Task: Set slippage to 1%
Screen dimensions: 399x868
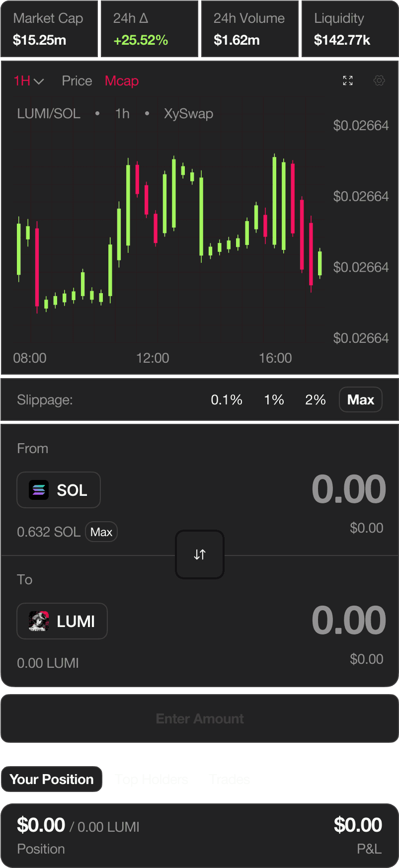Action: click(x=274, y=400)
